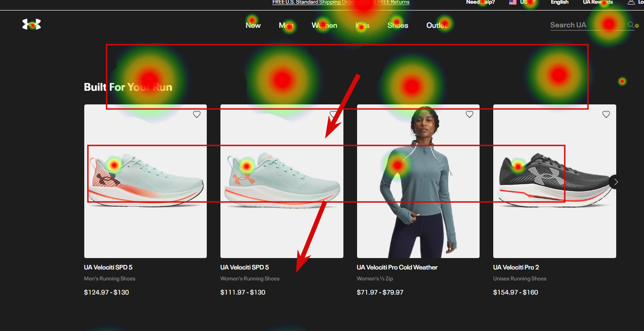Favorite the men's UA Velociti SPD 5

[x=197, y=114]
